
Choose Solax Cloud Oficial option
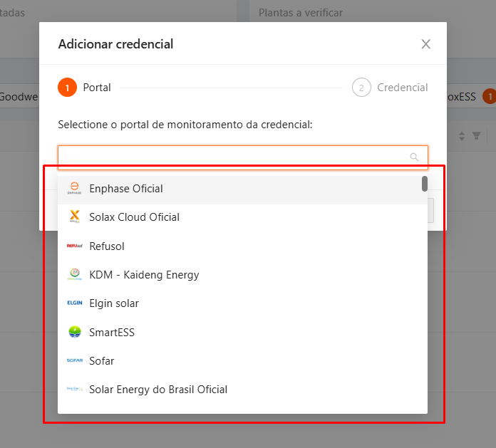pyautogui.click(x=135, y=217)
